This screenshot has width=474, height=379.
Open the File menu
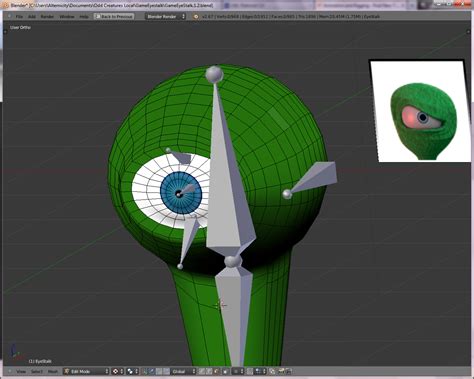click(19, 16)
